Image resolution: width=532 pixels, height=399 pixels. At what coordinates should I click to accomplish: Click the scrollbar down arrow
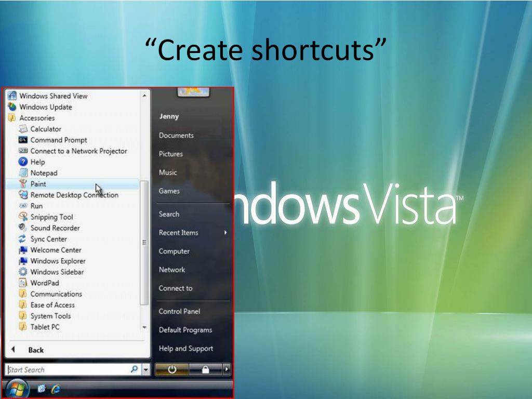pos(144,327)
